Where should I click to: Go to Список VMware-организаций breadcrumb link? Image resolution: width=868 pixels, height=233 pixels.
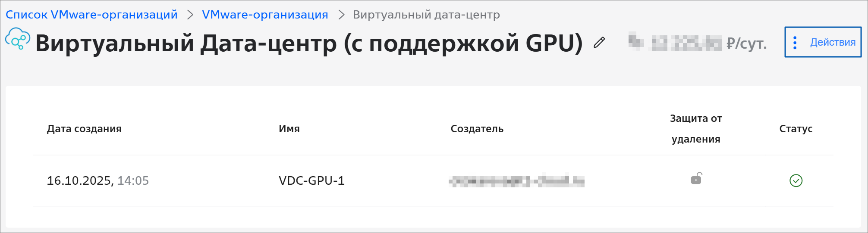click(91, 15)
